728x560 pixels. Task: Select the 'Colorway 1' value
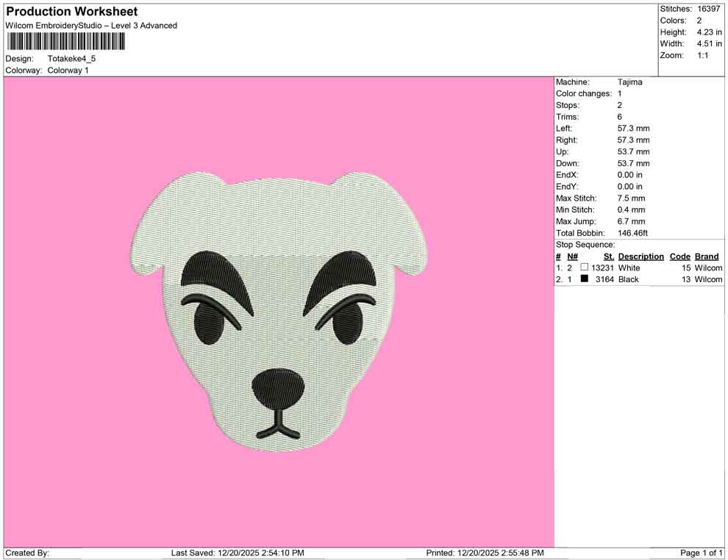68,71
